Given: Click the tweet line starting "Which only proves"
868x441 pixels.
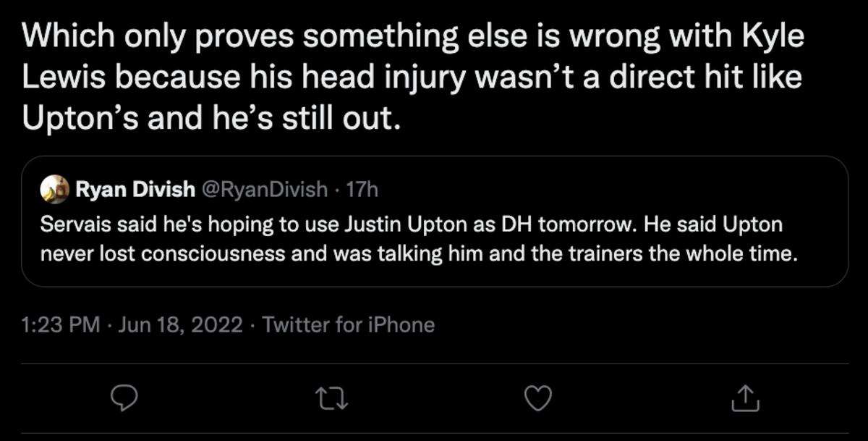Looking at the screenshot, I should pos(412,38).
